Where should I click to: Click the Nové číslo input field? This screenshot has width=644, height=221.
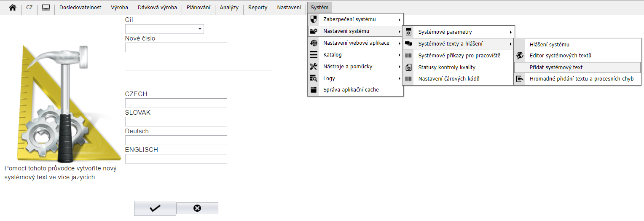[176, 47]
